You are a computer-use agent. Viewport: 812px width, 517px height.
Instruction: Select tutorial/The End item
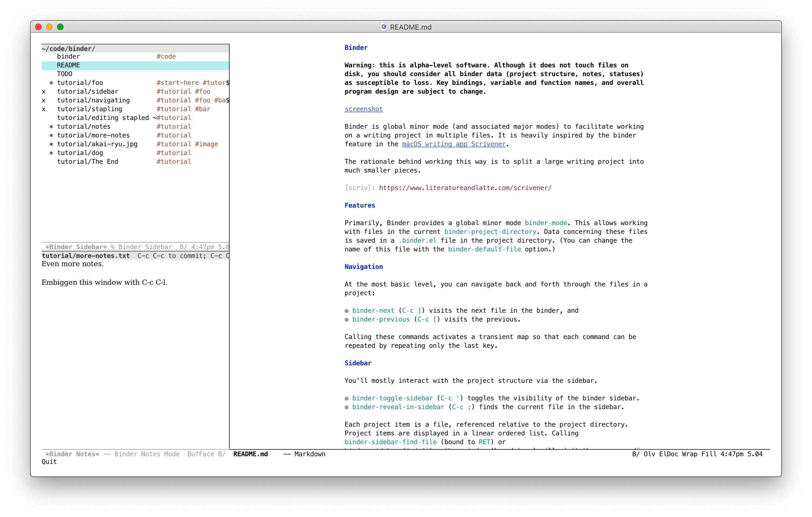pyautogui.click(x=88, y=162)
